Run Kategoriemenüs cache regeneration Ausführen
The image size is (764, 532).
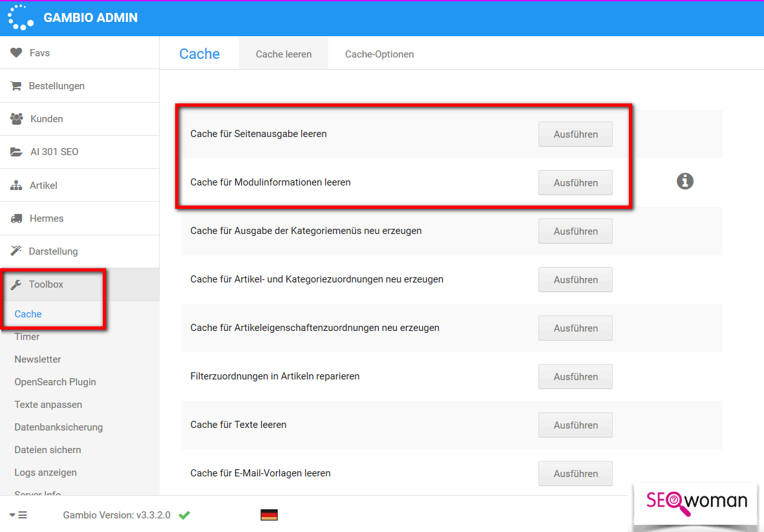(575, 231)
